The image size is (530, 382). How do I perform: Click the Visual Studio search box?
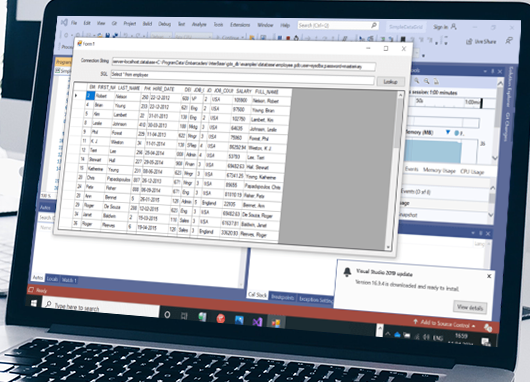click(338, 25)
